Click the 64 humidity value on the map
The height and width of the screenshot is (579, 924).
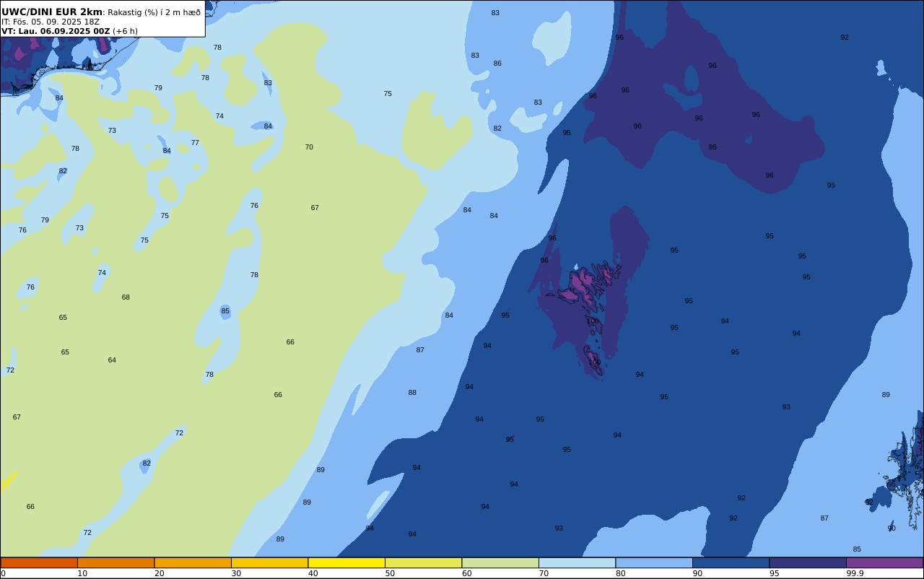[112, 360]
